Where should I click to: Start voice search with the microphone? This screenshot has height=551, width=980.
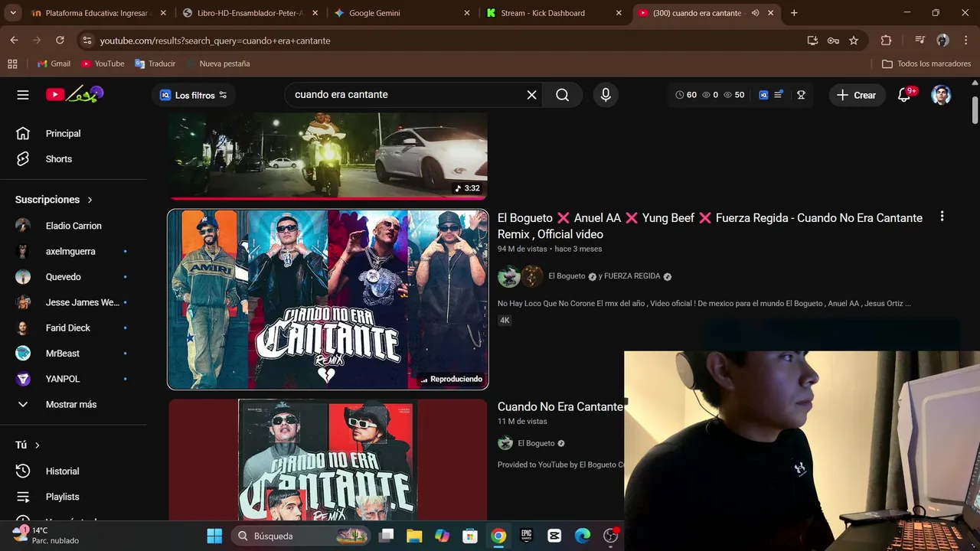(x=606, y=95)
